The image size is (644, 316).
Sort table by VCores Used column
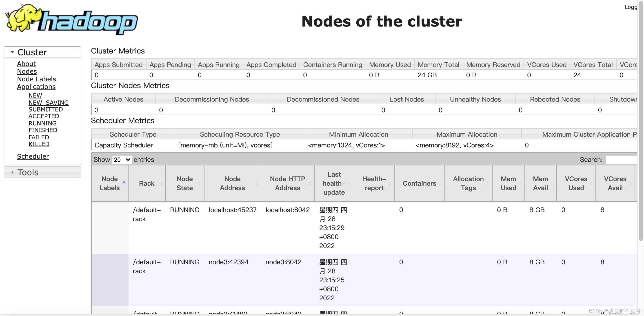click(x=576, y=183)
